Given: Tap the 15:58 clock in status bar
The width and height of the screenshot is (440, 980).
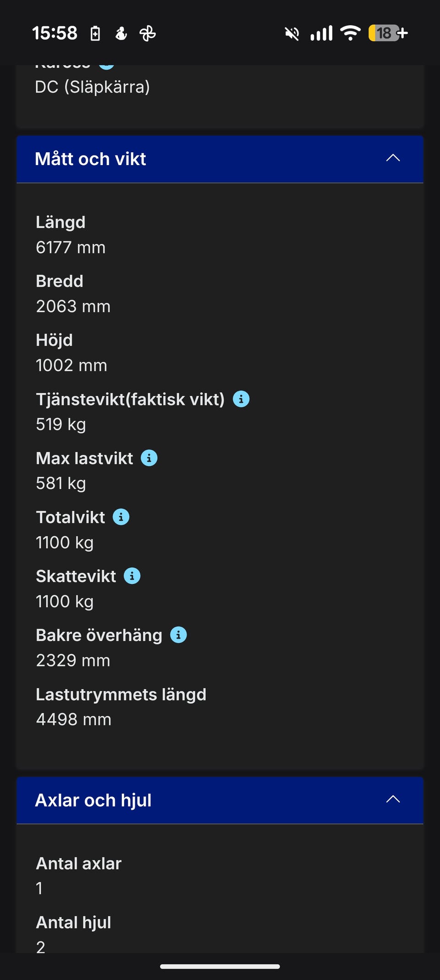Looking at the screenshot, I should coord(55,33).
